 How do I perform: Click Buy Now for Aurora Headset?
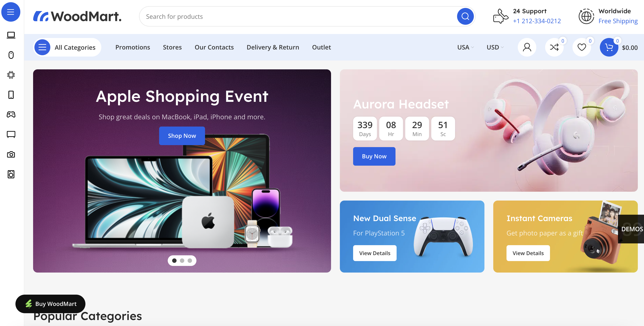click(374, 156)
